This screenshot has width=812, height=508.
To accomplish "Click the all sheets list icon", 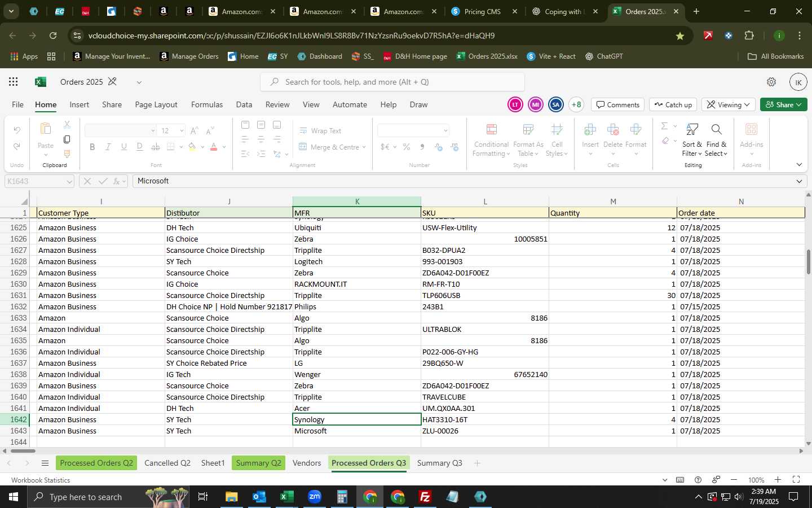I will (x=45, y=463).
